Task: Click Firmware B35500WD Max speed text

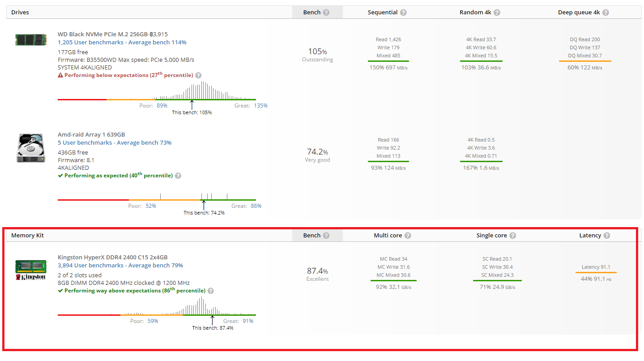Action: [126, 60]
